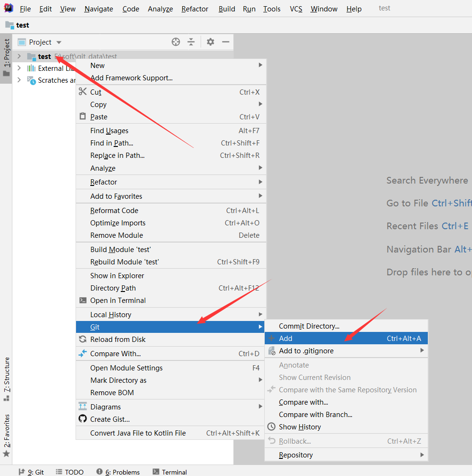Click the test breadcrumb in navigation bar
This screenshot has height=476, width=472.
tap(17, 25)
